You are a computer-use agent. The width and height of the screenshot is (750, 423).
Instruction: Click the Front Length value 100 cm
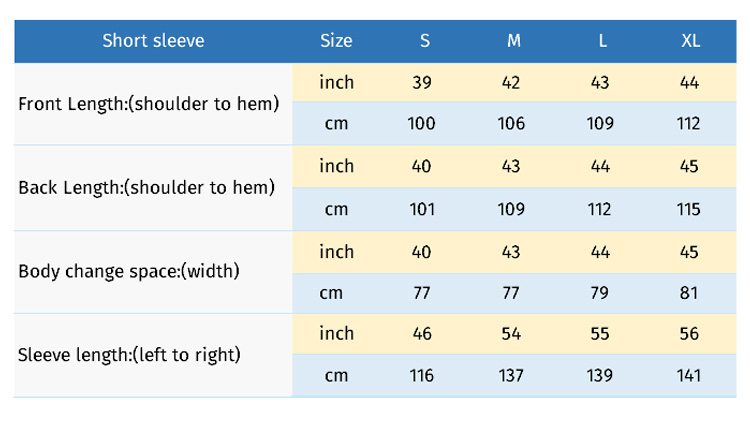click(x=422, y=125)
